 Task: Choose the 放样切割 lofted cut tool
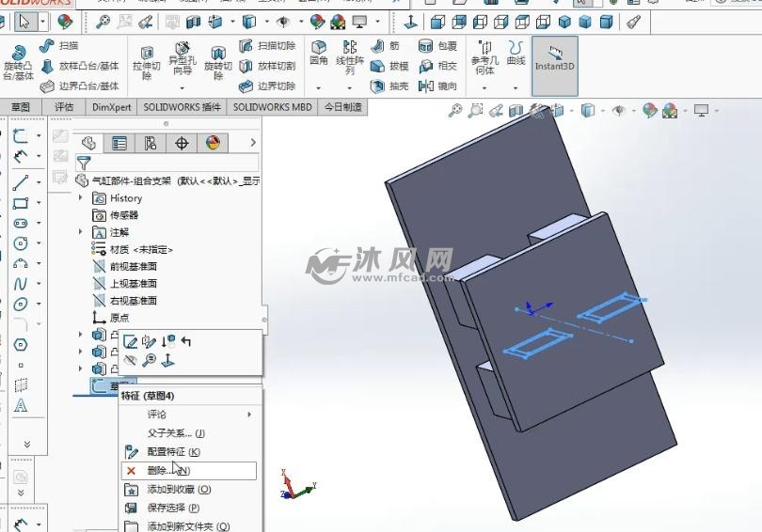pyautogui.click(x=267, y=66)
